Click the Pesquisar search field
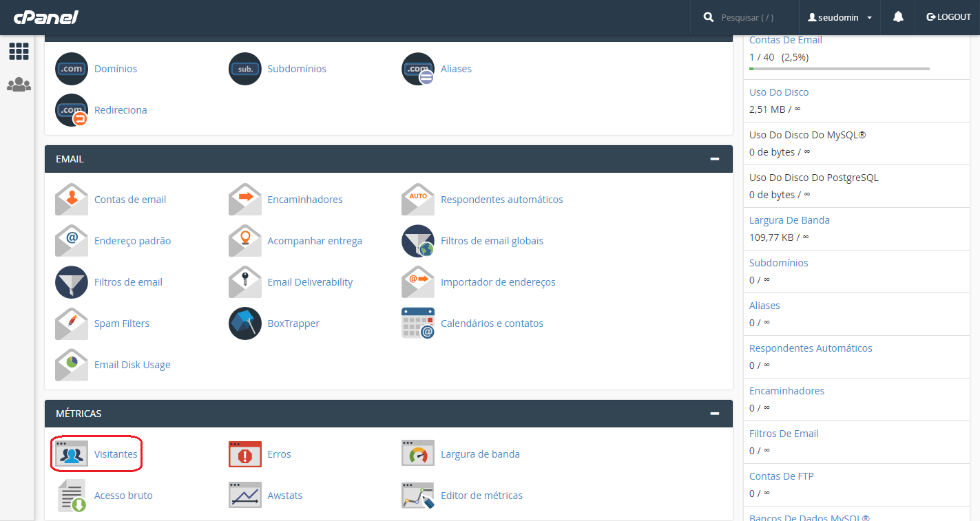 click(x=747, y=17)
